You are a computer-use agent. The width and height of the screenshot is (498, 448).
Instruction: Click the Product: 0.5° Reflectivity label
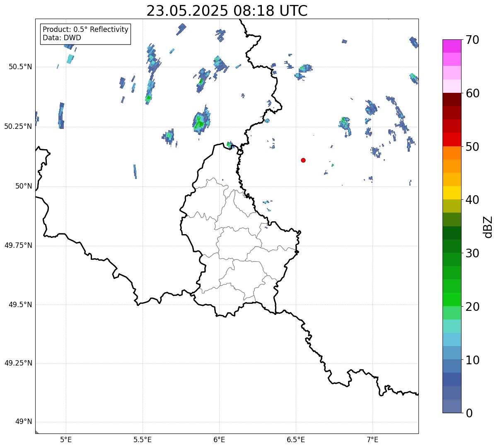coord(86,30)
